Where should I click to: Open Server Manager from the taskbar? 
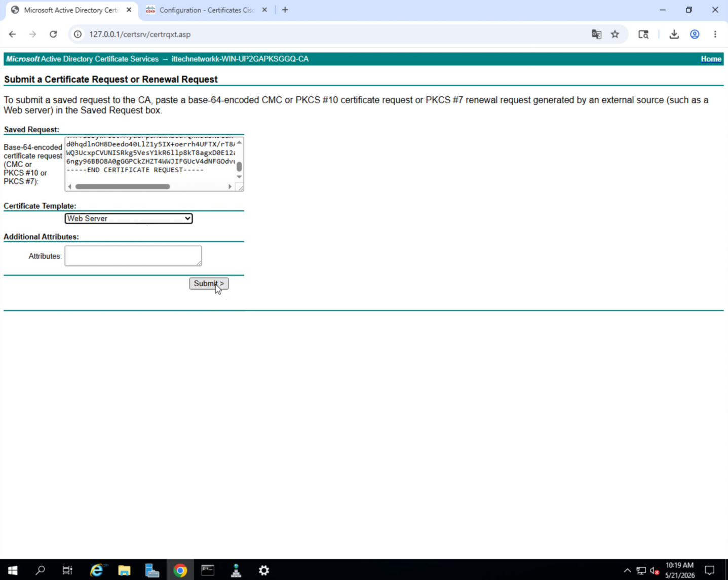pyautogui.click(x=152, y=570)
